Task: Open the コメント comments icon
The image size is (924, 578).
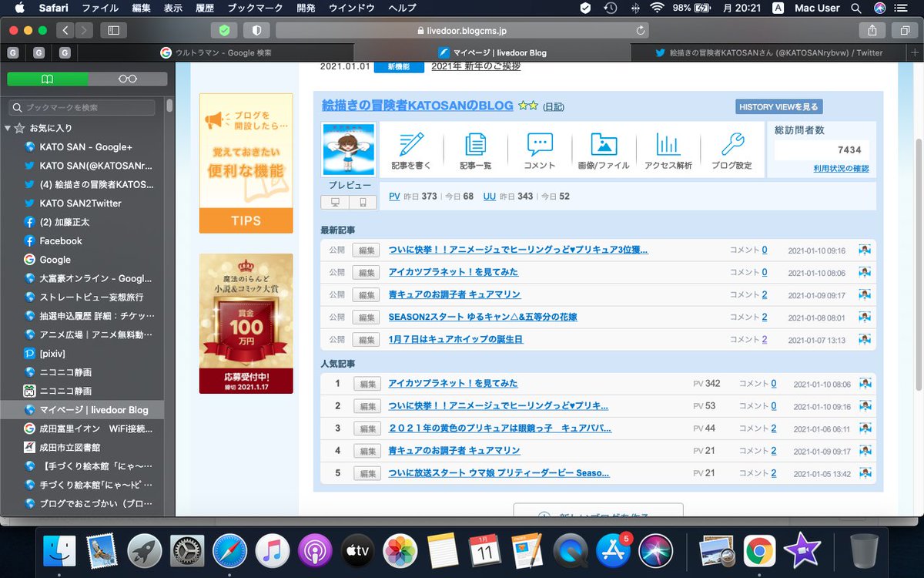Action: point(540,150)
